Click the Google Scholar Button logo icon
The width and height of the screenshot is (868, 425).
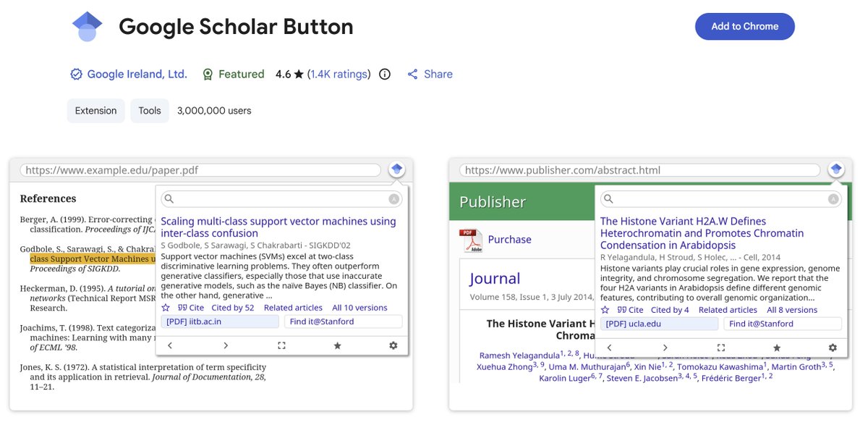(88, 27)
